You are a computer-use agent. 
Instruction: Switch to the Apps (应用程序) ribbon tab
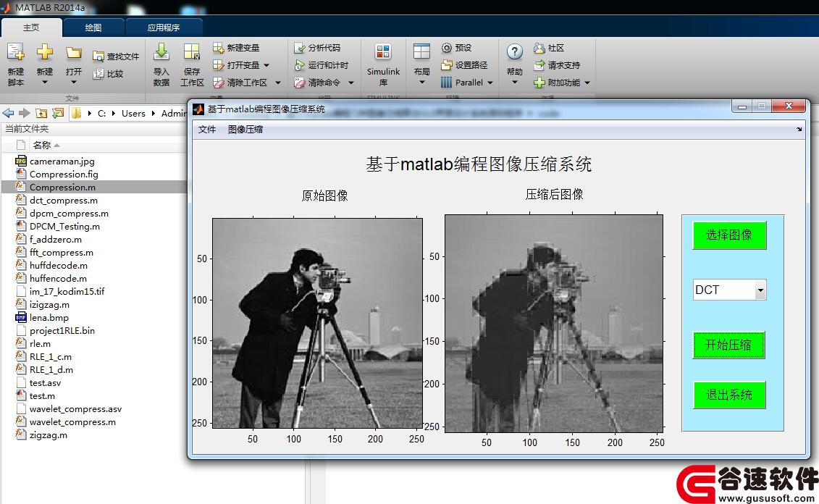[x=164, y=28]
